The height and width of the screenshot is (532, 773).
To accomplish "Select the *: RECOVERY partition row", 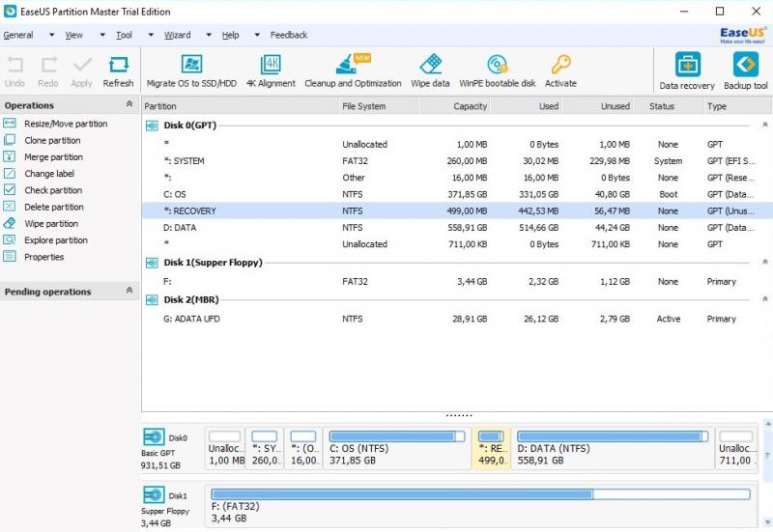I will tap(457, 210).
